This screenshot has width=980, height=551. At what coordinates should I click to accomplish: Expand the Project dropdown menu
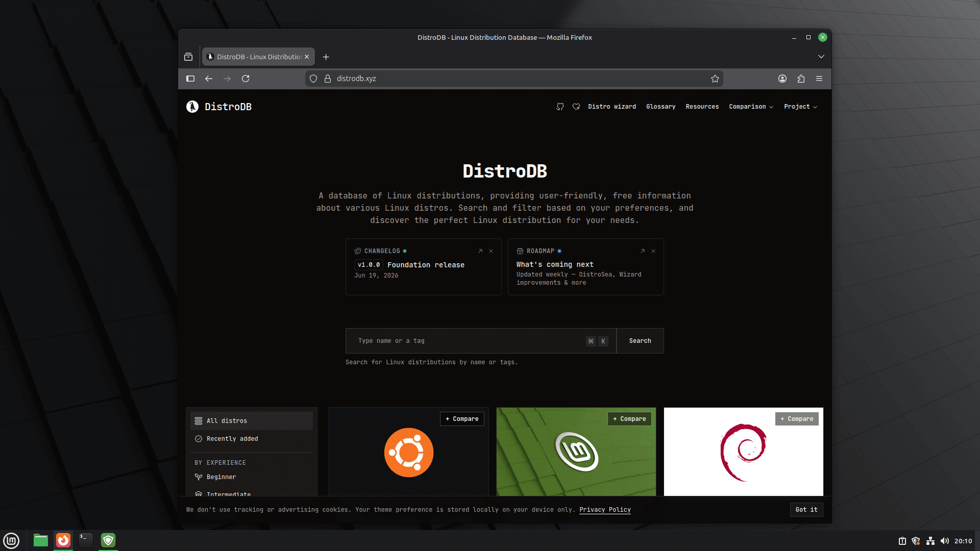[800, 107]
